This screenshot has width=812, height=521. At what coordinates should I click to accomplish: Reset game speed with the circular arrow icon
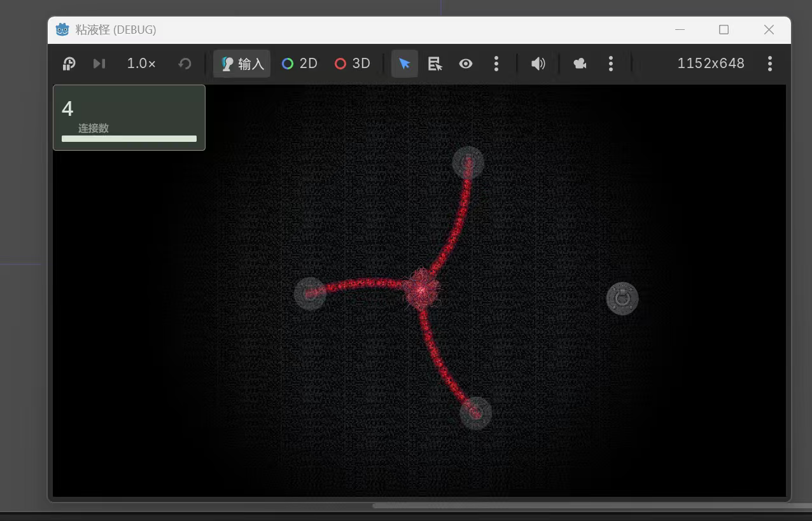tap(185, 64)
